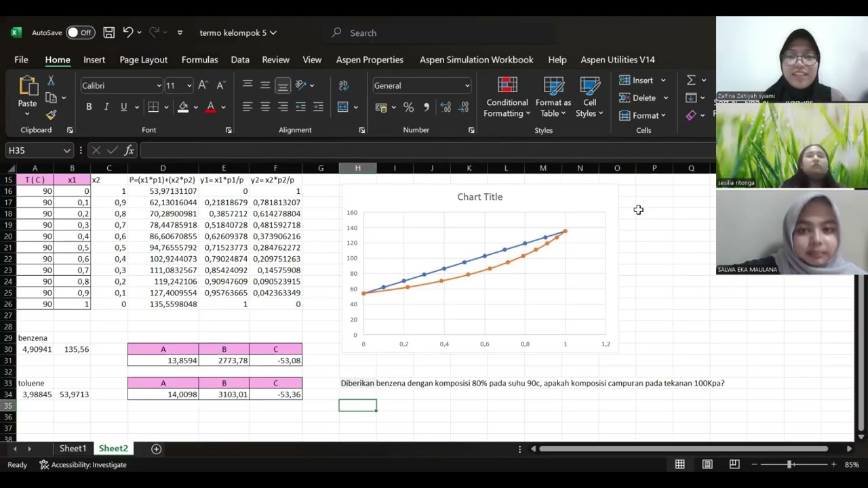Click the zoom slider handle
868x488 pixels.
789,464
